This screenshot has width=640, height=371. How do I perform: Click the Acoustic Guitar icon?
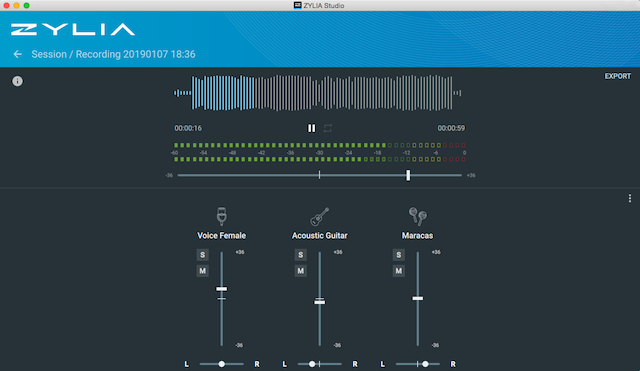tap(320, 216)
